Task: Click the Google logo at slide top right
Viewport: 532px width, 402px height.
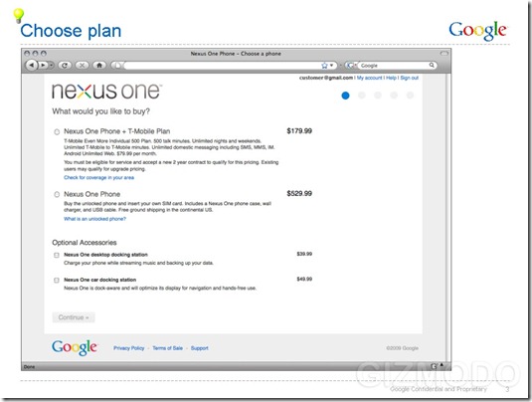Action: (x=477, y=31)
